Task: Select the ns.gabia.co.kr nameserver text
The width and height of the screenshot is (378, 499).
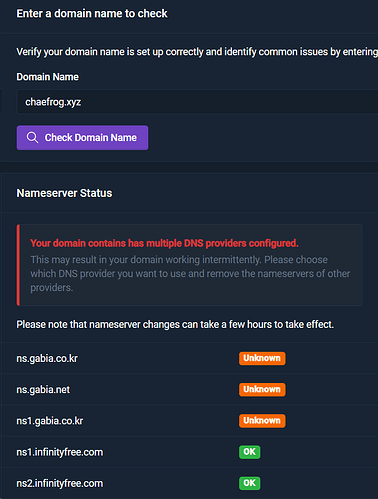Action: [x=47, y=358]
